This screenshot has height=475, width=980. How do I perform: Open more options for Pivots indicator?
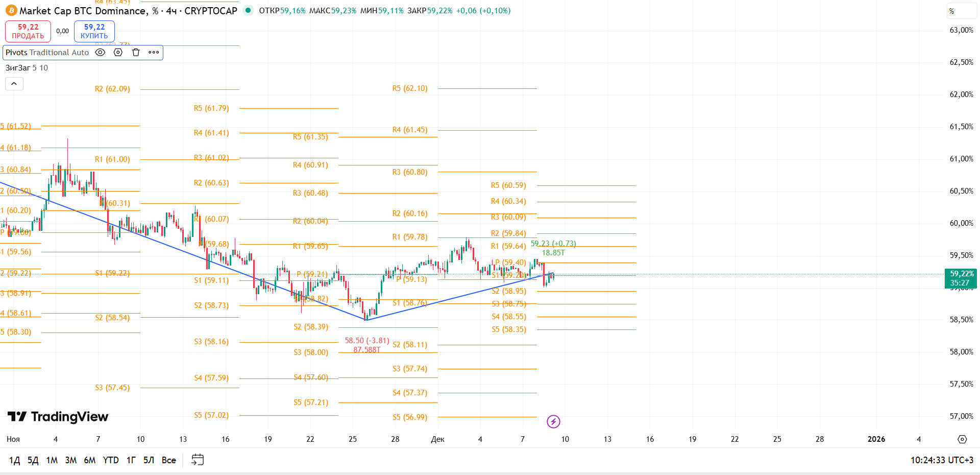154,52
